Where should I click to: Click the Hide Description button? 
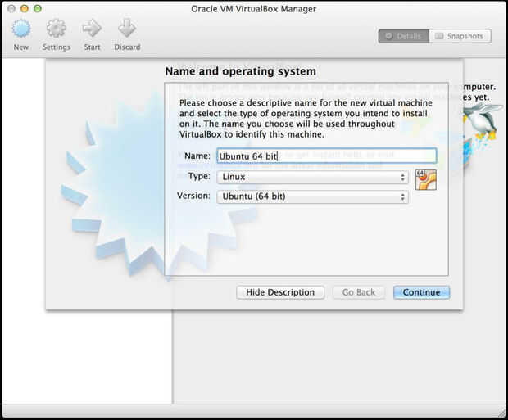coord(280,292)
